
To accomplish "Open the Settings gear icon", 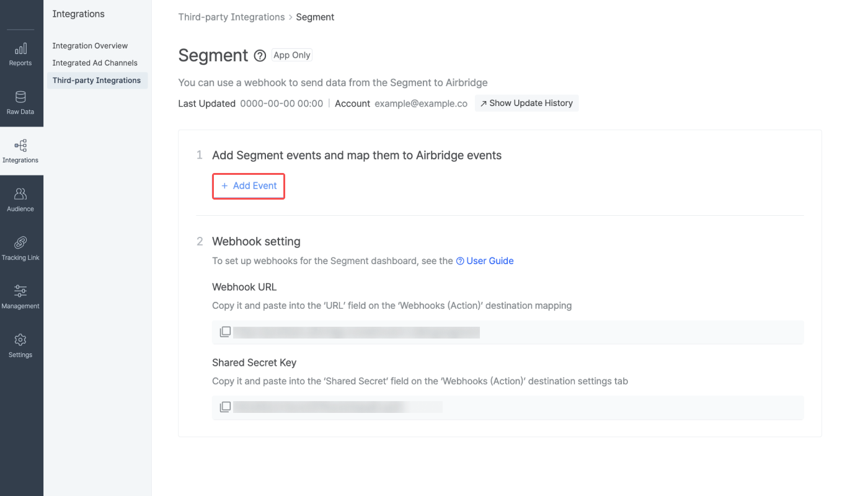I will pyautogui.click(x=20, y=340).
